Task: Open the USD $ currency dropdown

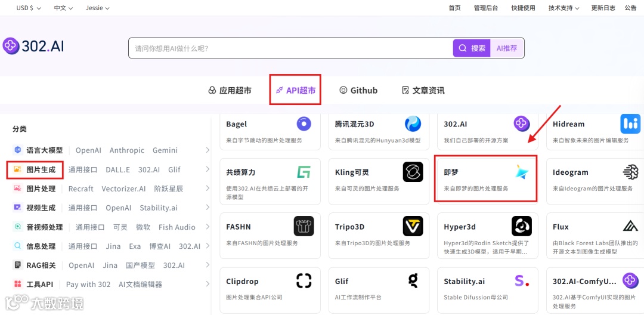Action: [x=29, y=8]
